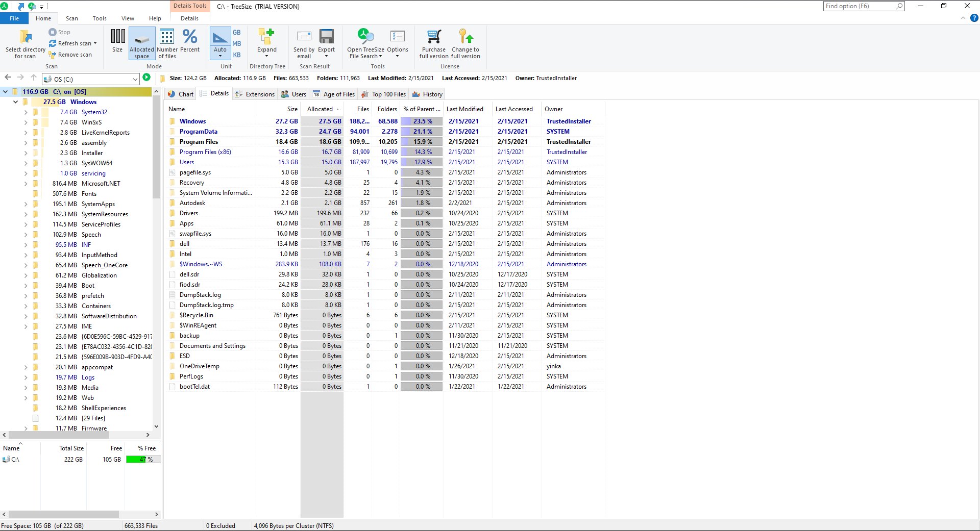The image size is (980, 531).
Task: Set size unit to Auto
Action: click(x=220, y=43)
